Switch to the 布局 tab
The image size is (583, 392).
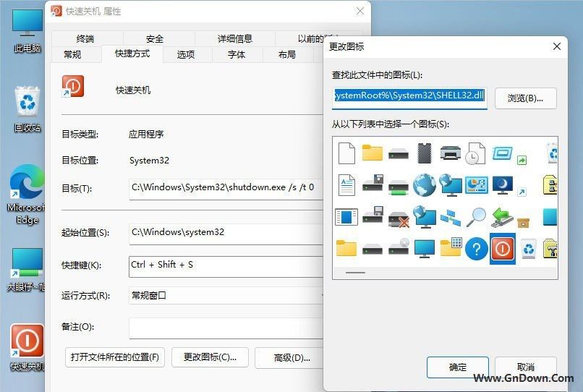click(x=287, y=54)
